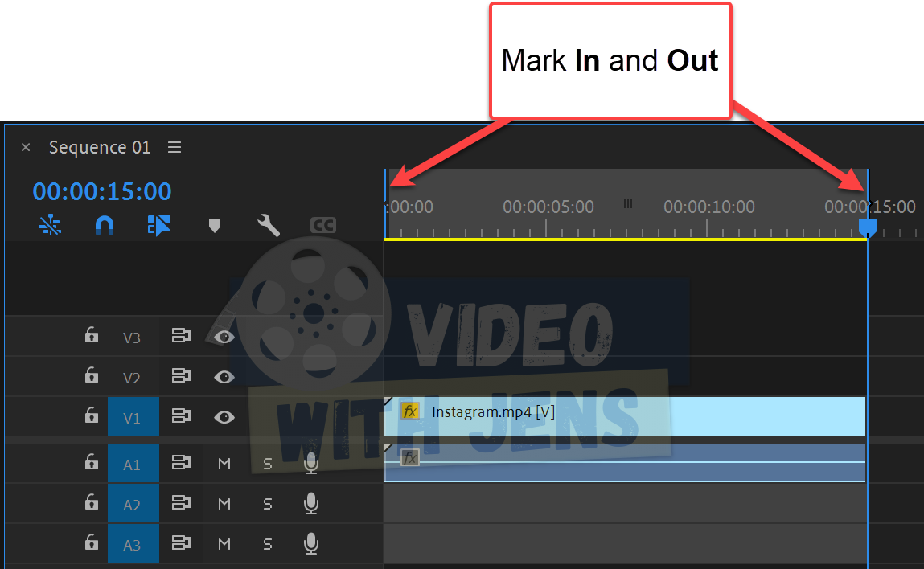Toggle A1 track targeting
The width and height of the screenshot is (924, 569).
tap(133, 464)
